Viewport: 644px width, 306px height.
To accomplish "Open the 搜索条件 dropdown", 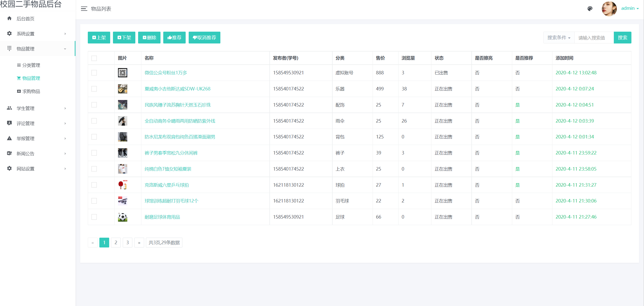I will point(559,38).
